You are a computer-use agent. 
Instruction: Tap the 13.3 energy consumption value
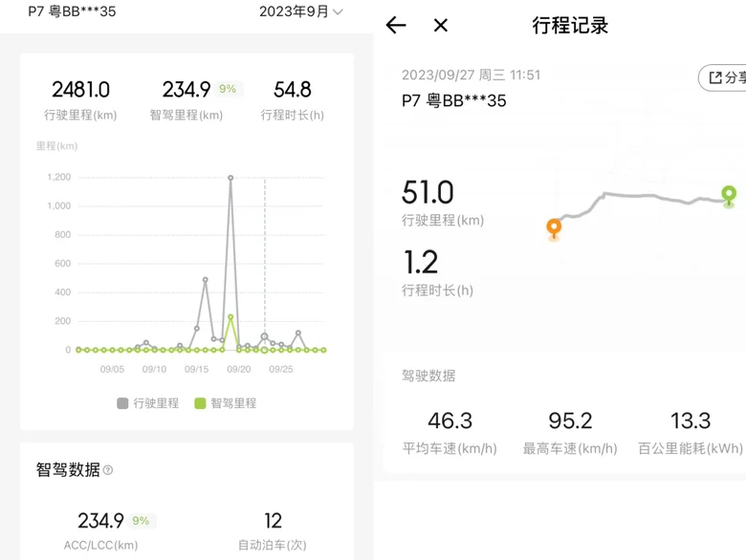(691, 420)
